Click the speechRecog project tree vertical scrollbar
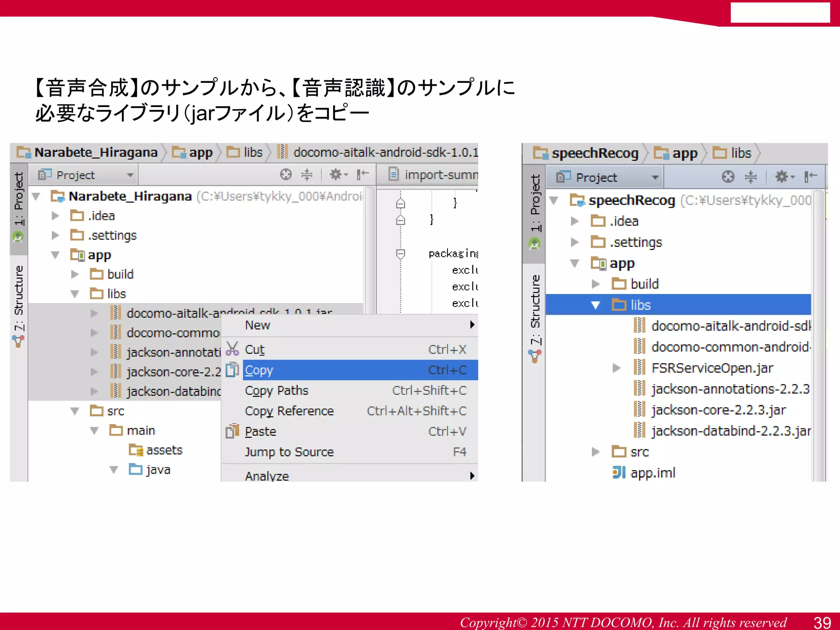Viewport: 840px width, 630px height. coord(818,336)
